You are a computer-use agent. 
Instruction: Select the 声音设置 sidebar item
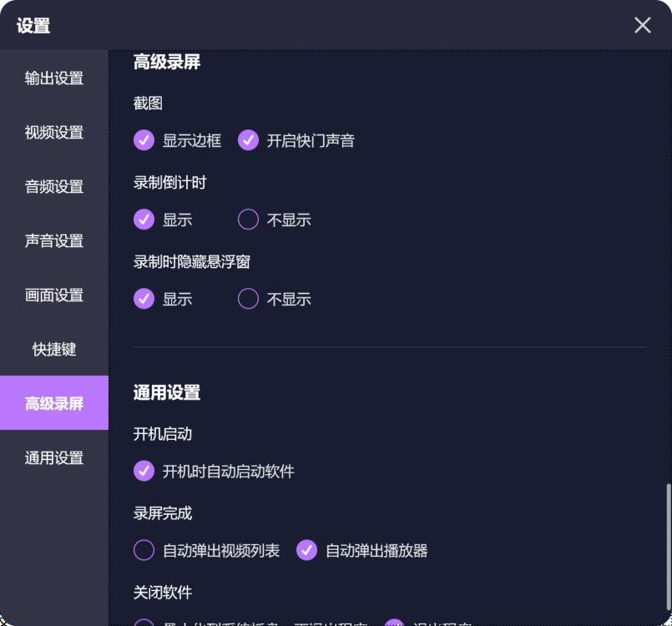(53, 240)
